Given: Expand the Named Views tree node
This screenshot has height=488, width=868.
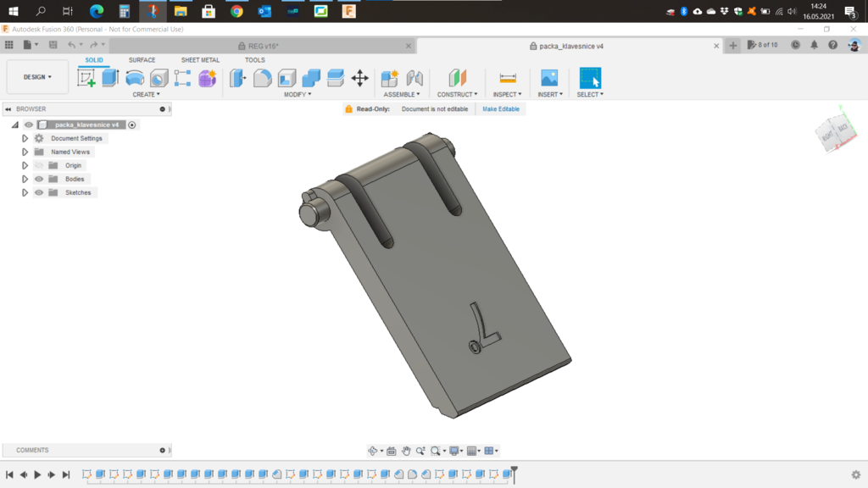Looking at the screenshot, I should point(25,152).
